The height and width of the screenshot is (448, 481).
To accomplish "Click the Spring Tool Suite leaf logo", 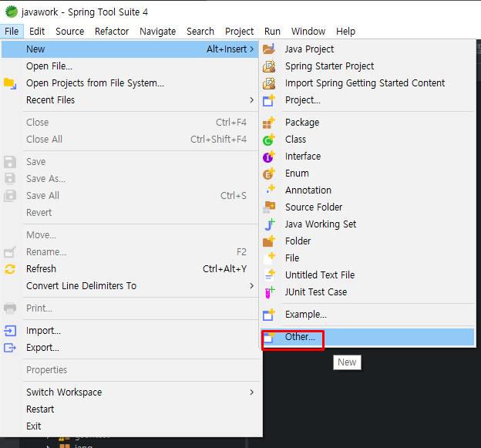I will pos(12,12).
